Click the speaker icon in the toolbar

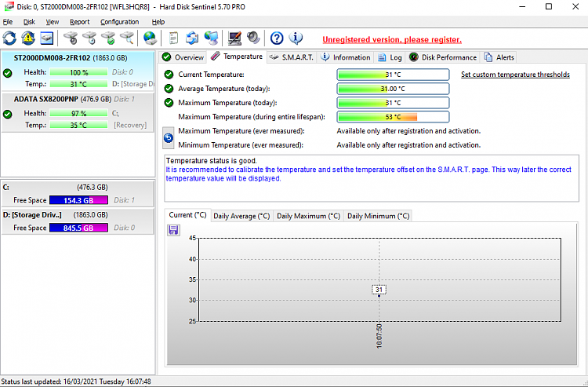tap(253, 38)
